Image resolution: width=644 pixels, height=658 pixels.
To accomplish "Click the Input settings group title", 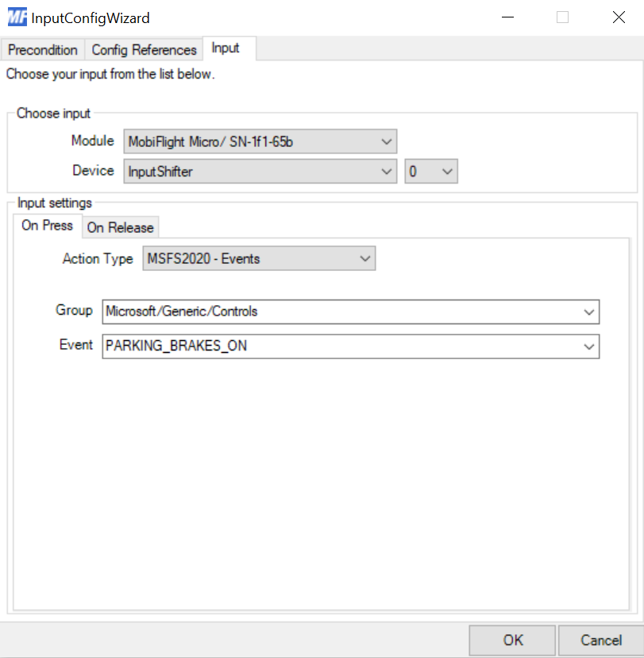I will [x=55, y=203].
